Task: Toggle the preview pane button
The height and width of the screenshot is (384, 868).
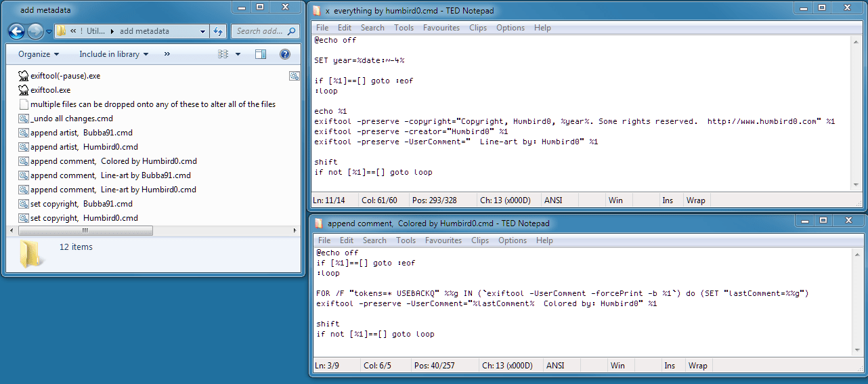Action: point(261,54)
